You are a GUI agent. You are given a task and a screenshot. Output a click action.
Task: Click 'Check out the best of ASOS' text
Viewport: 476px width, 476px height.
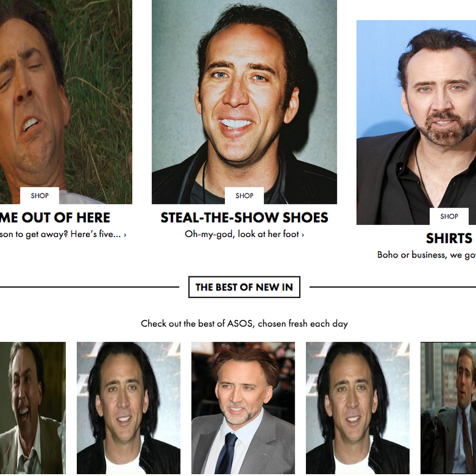(244, 324)
